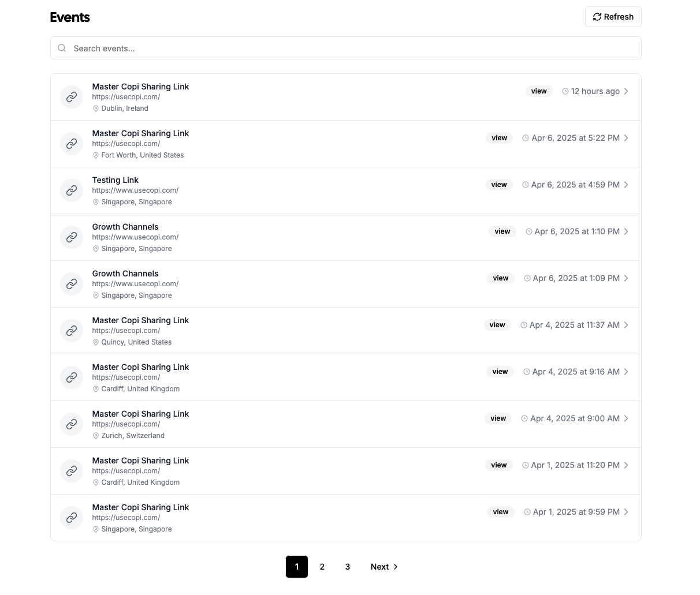Click the clock icon next to 12 hours ago

click(565, 91)
